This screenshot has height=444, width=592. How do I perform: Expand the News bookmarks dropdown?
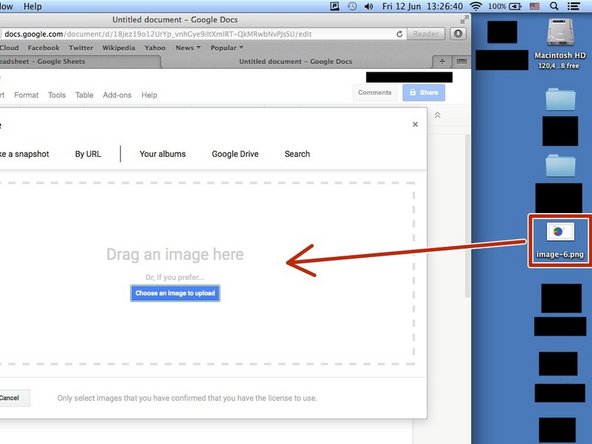188,48
